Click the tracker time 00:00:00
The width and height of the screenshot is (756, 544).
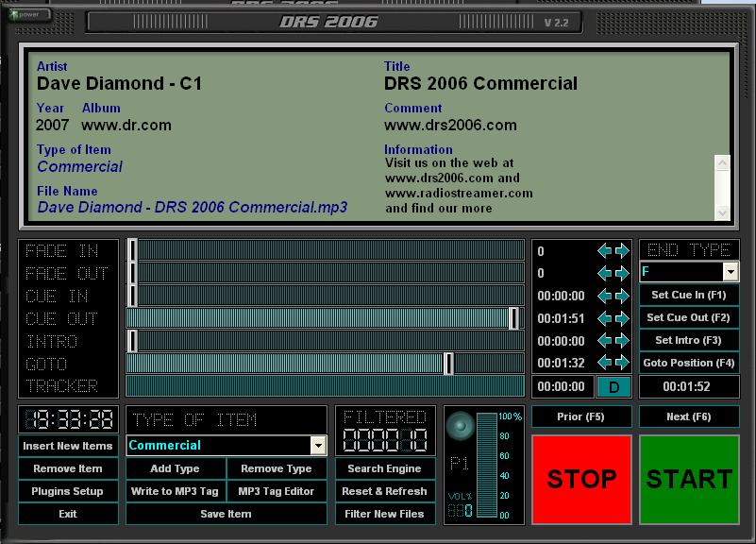[562, 387]
